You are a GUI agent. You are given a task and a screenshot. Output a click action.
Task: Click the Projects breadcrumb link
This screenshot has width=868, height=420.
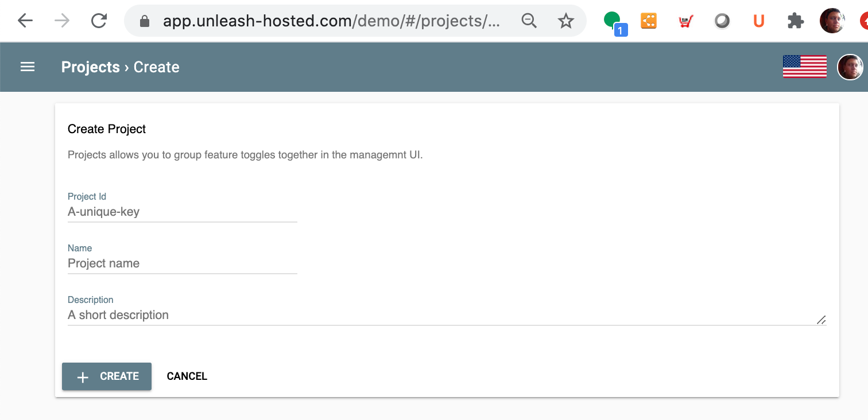coord(90,67)
